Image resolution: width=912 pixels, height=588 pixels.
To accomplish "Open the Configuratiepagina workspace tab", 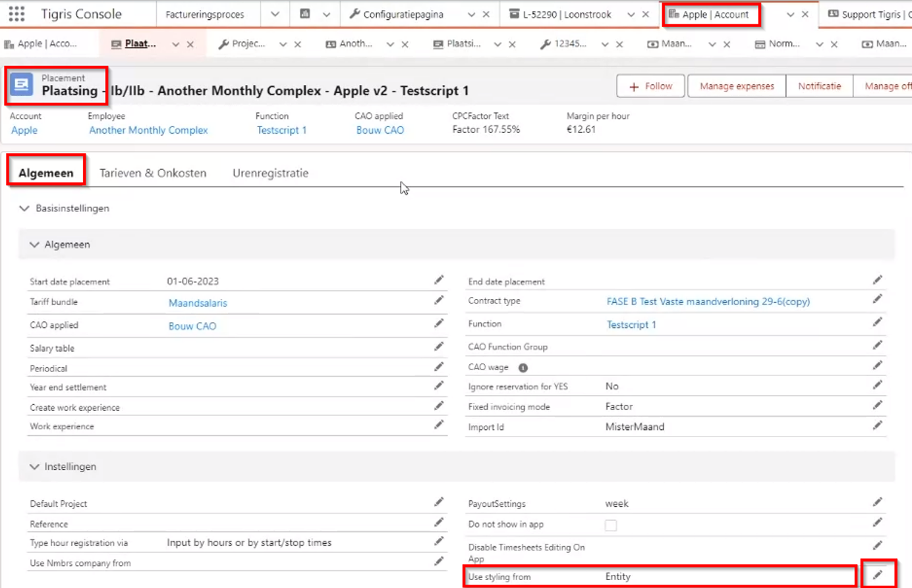I will 403,14.
